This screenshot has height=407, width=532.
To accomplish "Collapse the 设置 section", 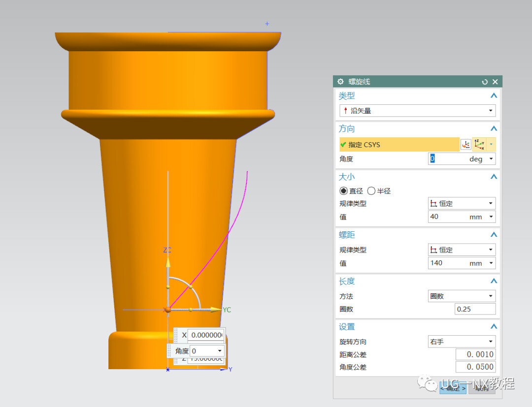I will point(494,326).
